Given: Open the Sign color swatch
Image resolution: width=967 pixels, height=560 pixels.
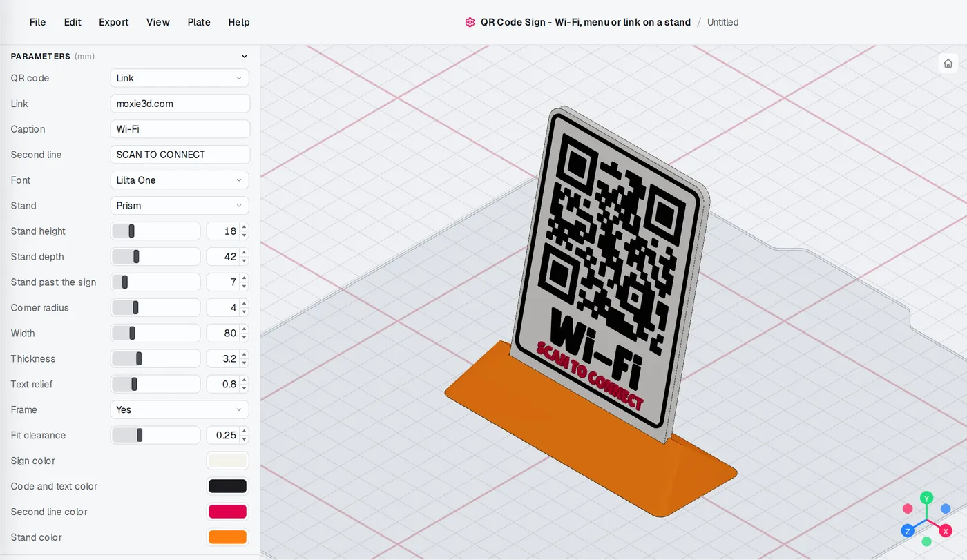Looking at the screenshot, I should (227, 461).
